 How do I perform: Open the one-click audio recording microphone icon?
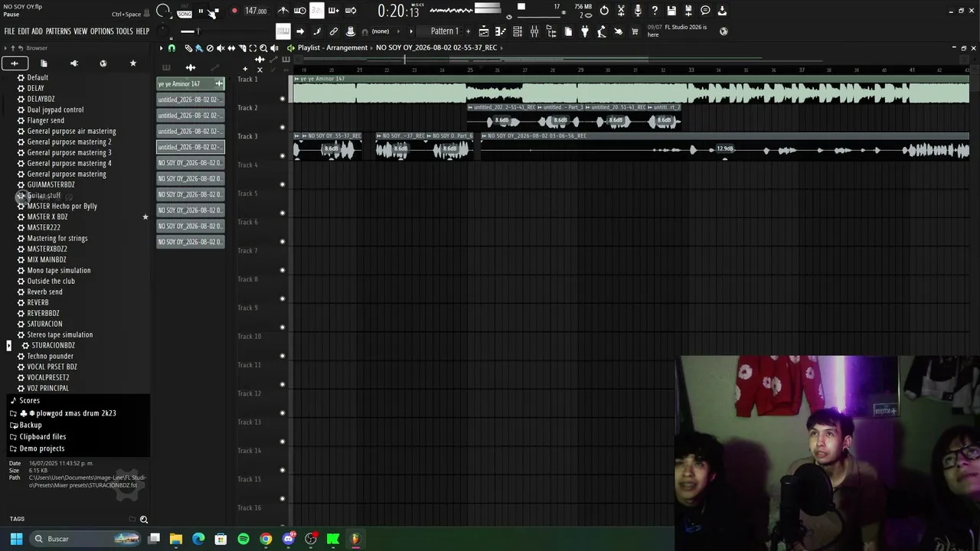tap(638, 11)
